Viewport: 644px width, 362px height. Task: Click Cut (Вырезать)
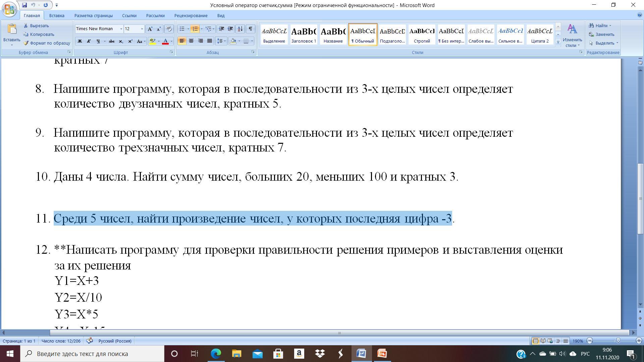click(36, 26)
